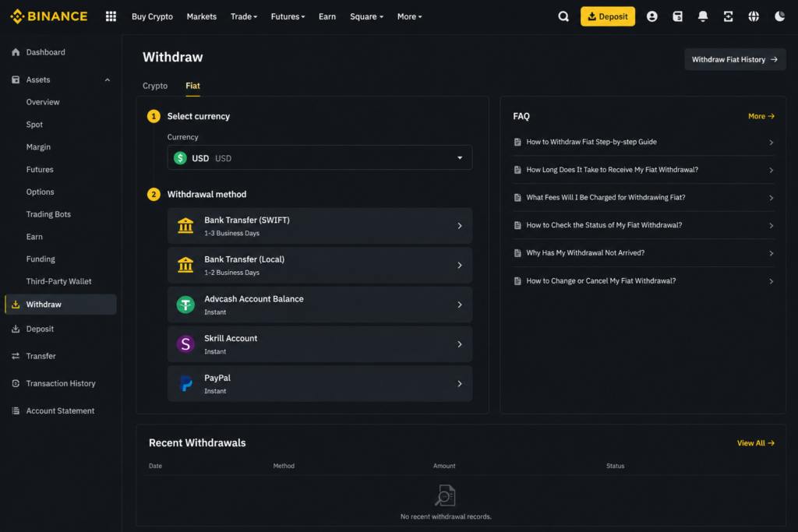This screenshot has height=532, width=798.
Task: Toggle dark mode moon icon
Action: pyautogui.click(x=779, y=16)
